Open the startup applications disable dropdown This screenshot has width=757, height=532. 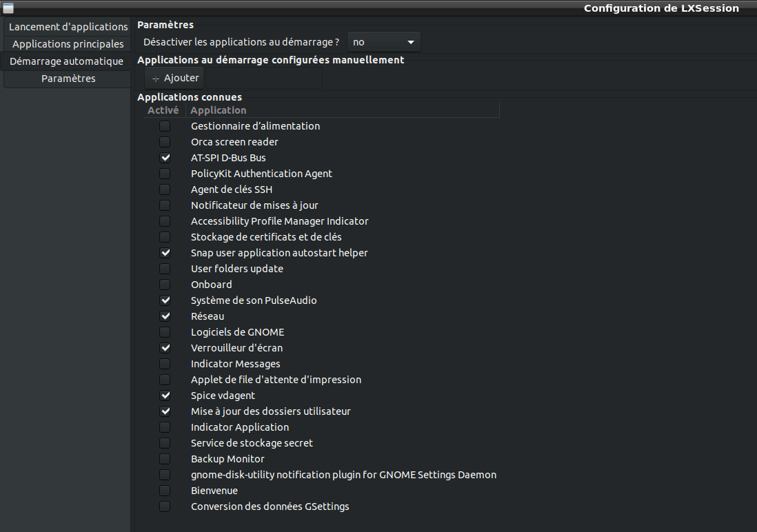pos(383,42)
